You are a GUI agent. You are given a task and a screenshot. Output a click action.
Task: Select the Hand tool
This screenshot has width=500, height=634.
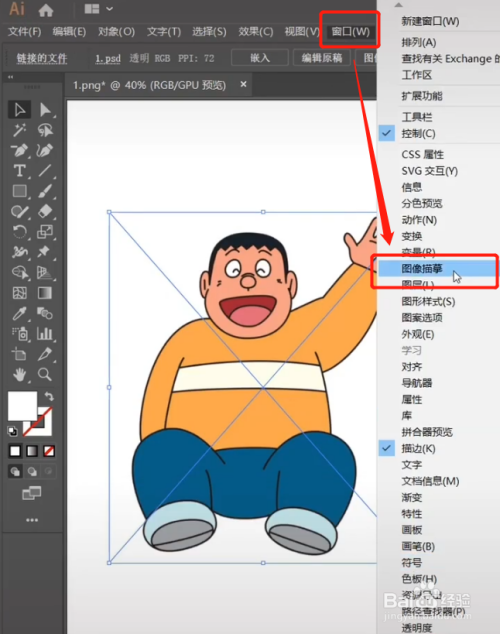(19, 375)
